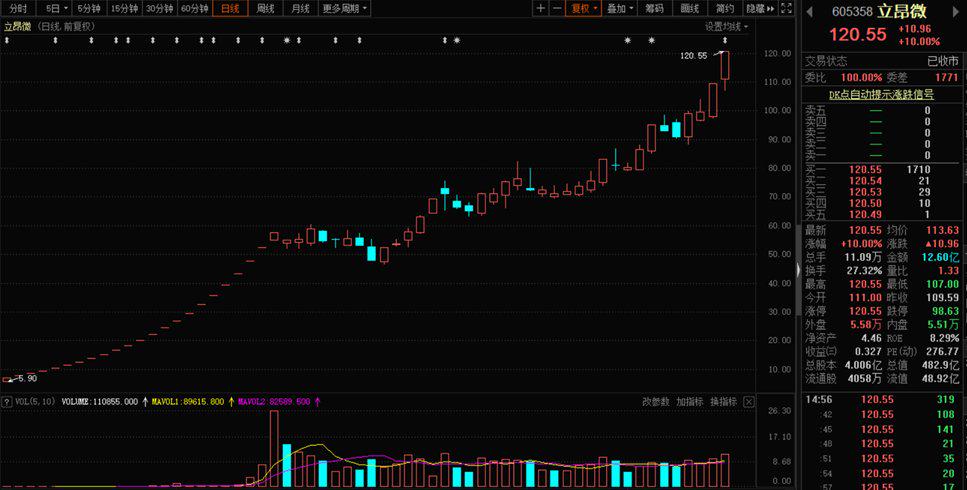Click star marker near chart middle

point(457,41)
